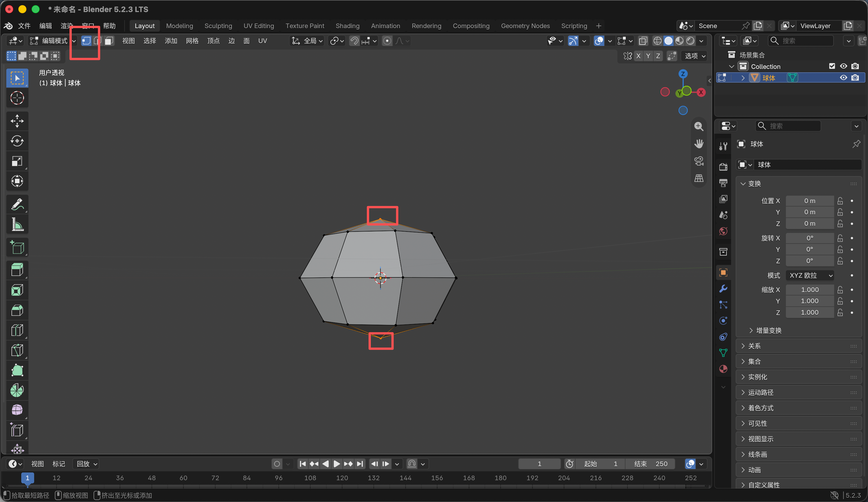This screenshot has width=868, height=502.
Task: Uncheck the Collection exclude checkbox
Action: coord(832,66)
